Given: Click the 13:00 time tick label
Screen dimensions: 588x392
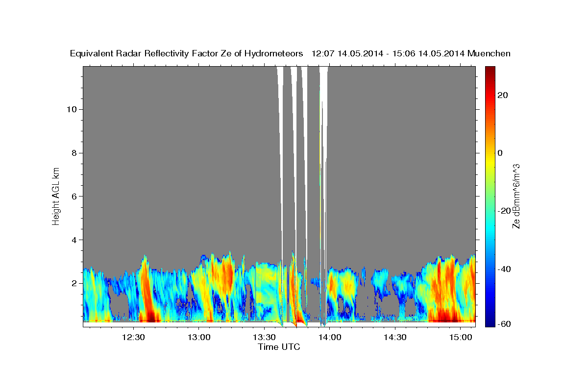Looking at the screenshot, I should (x=198, y=337).
